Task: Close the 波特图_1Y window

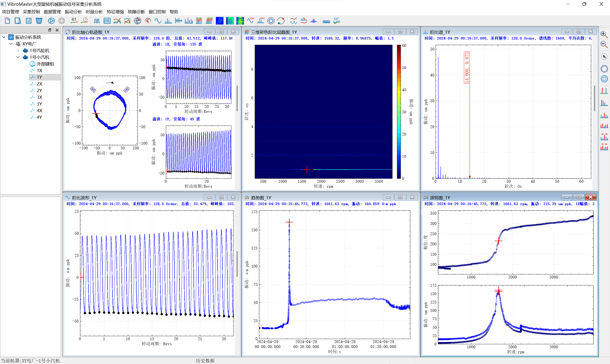Action: (x=591, y=197)
